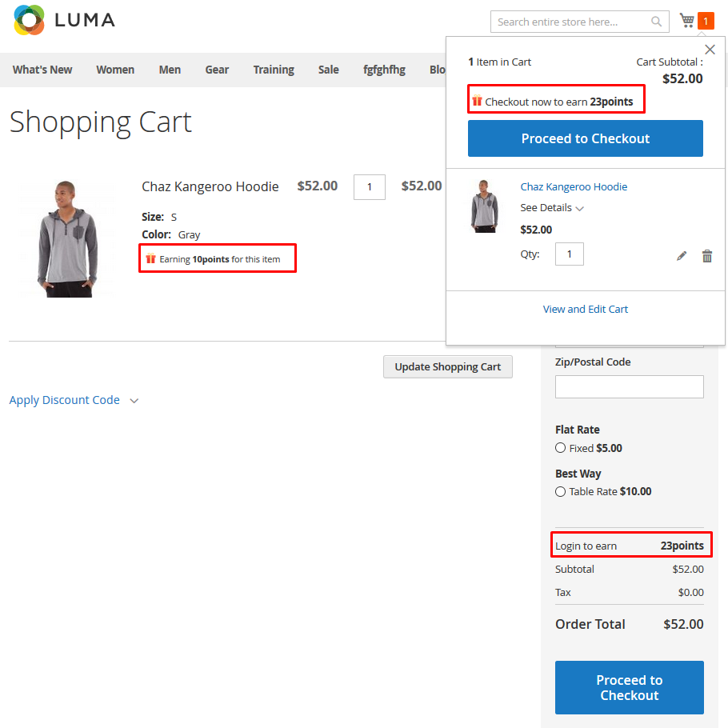Expand See Details in mini cart
Viewport: 728px width, 728px height.
[552, 208]
